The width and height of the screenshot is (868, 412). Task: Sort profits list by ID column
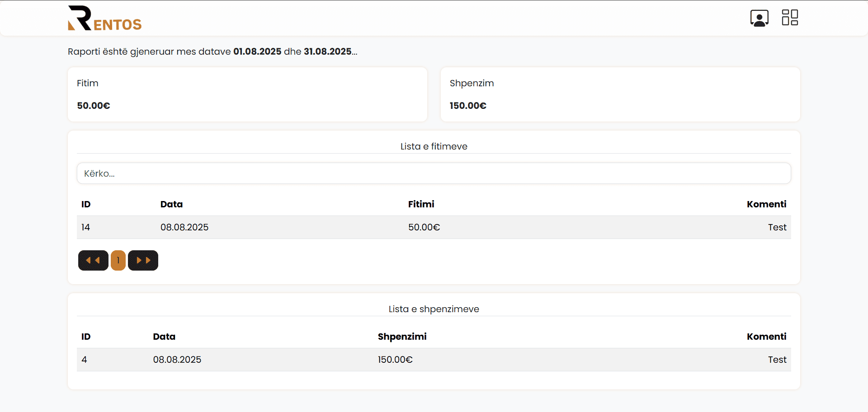coord(86,204)
